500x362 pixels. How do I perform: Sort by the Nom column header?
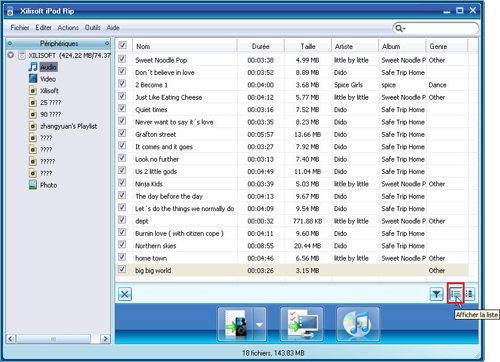click(185, 46)
